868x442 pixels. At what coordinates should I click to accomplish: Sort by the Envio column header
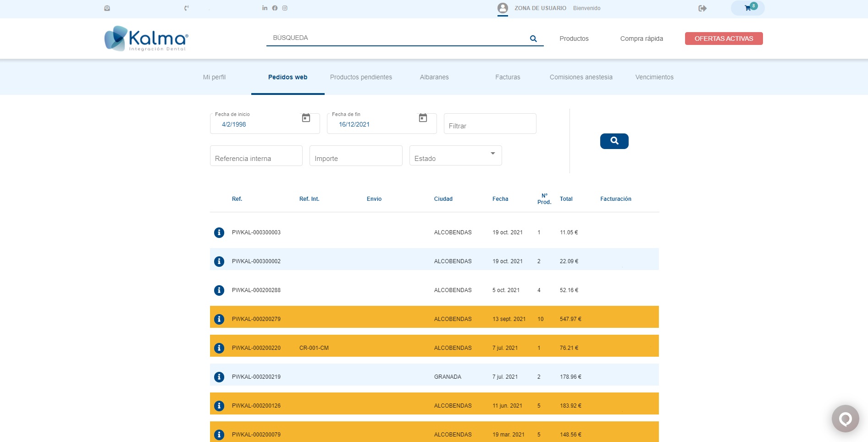(374, 199)
